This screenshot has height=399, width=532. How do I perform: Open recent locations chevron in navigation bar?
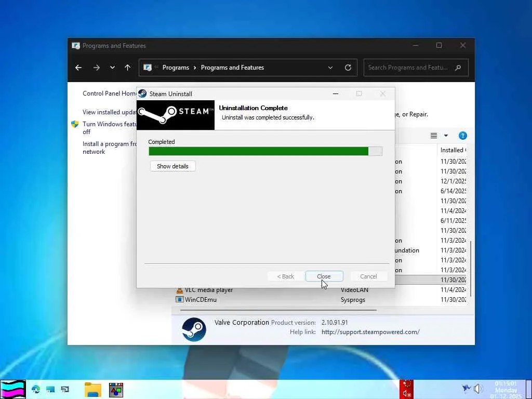click(x=112, y=68)
